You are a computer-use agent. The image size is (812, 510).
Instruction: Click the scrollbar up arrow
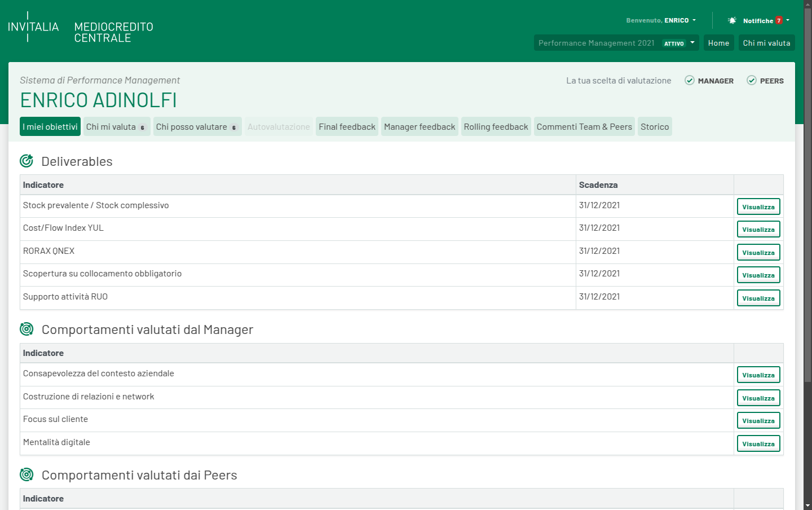[807, 4]
